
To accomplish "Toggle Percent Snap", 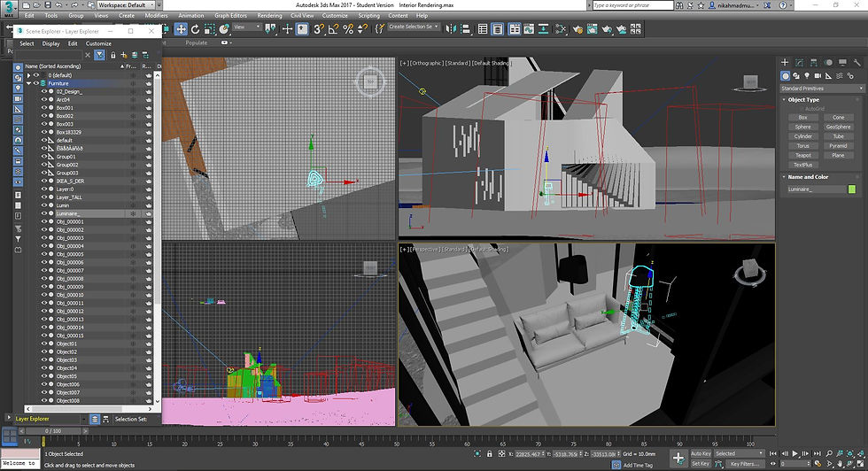I will point(347,29).
